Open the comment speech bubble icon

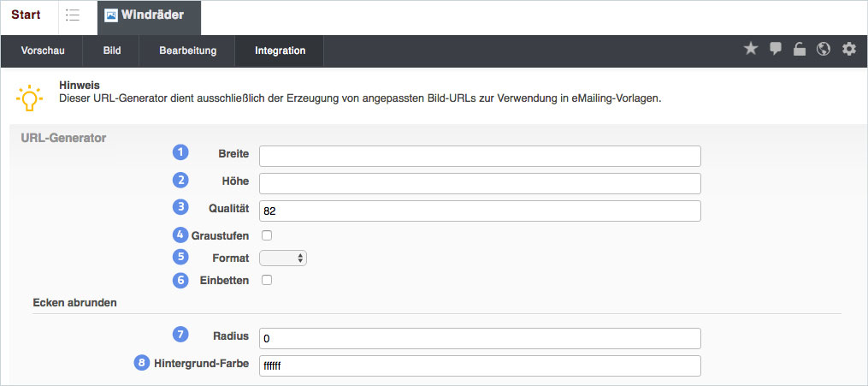[x=776, y=50]
